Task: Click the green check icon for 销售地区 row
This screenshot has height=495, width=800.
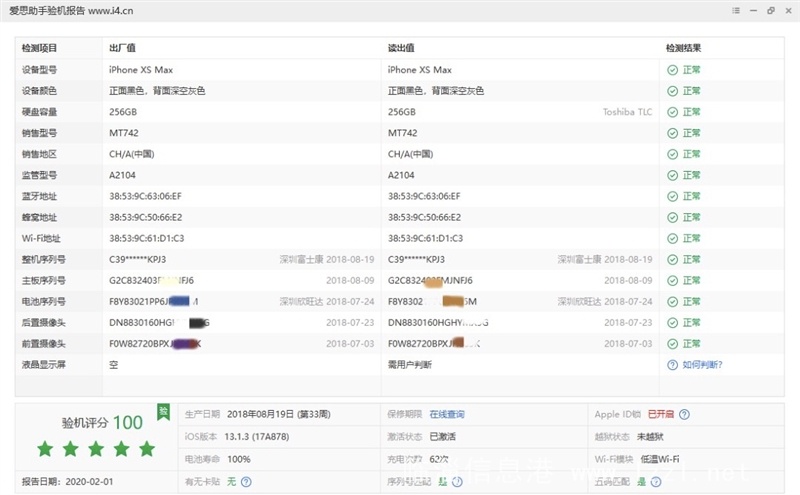Action: pos(672,154)
